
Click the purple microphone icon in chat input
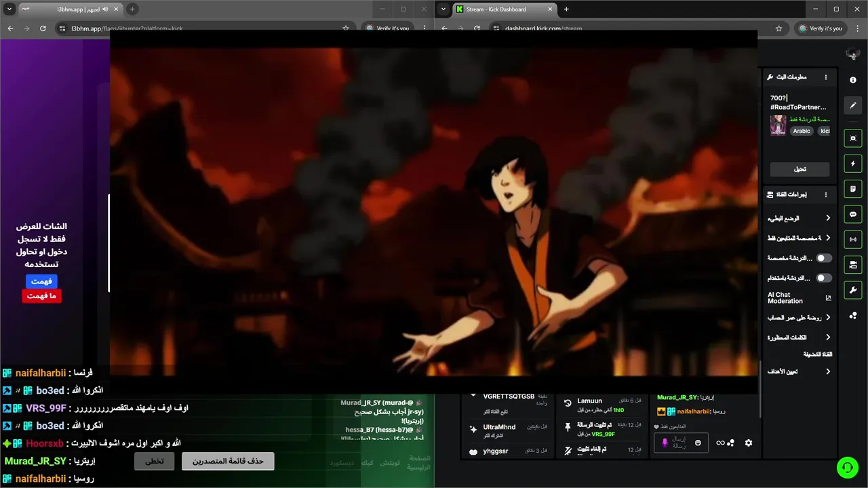pyautogui.click(x=665, y=443)
